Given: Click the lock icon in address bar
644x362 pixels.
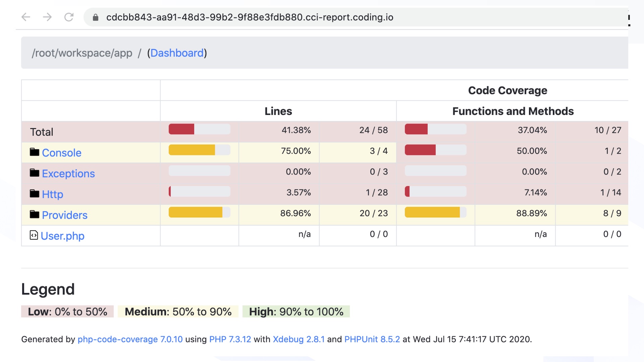Looking at the screenshot, I should point(96,17).
